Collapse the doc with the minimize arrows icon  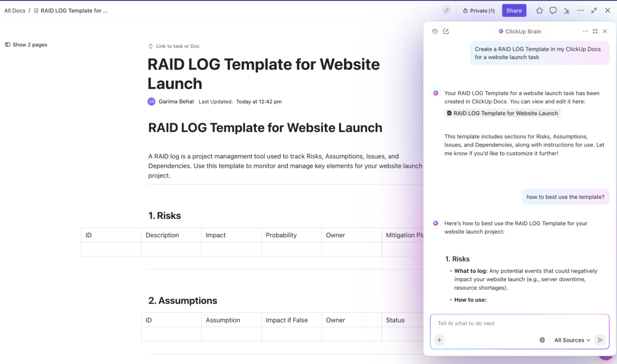pyautogui.click(x=594, y=10)
